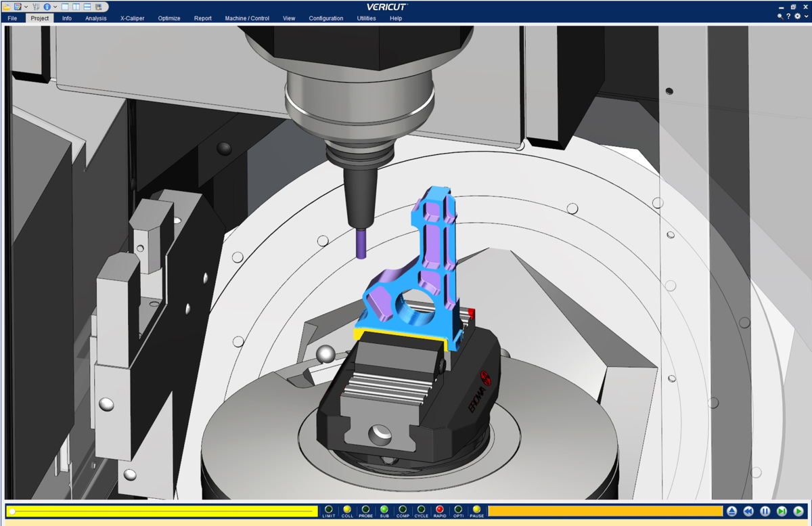
Task: Expand the save icon dropdown arrow
Action: 26,7
